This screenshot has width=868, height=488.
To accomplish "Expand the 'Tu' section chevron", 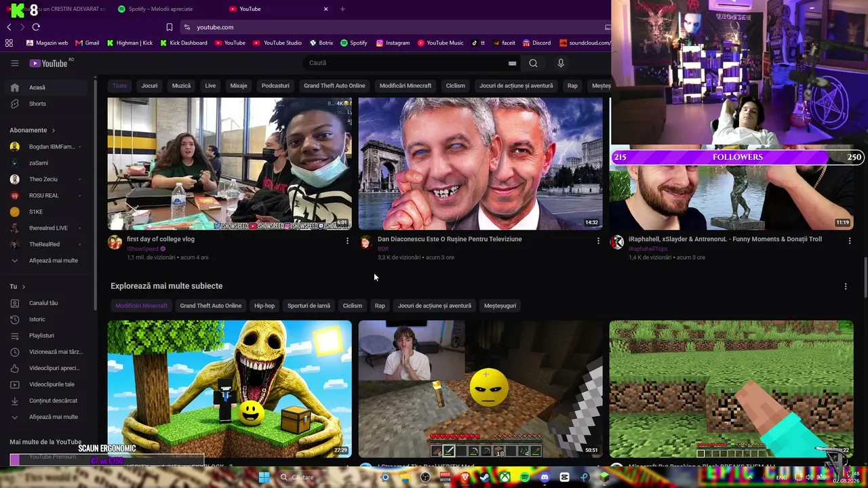I will pyautogui.click(x=23, y=287).
